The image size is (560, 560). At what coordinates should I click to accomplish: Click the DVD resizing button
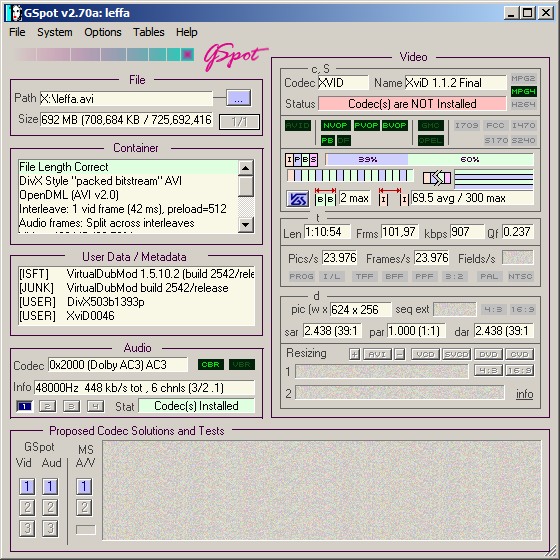(488, 354)
